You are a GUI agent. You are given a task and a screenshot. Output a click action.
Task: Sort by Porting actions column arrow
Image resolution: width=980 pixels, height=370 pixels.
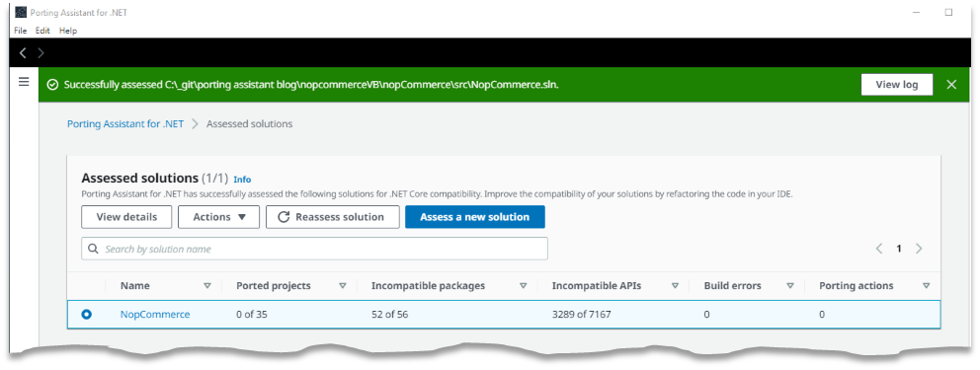pos(927,286)
